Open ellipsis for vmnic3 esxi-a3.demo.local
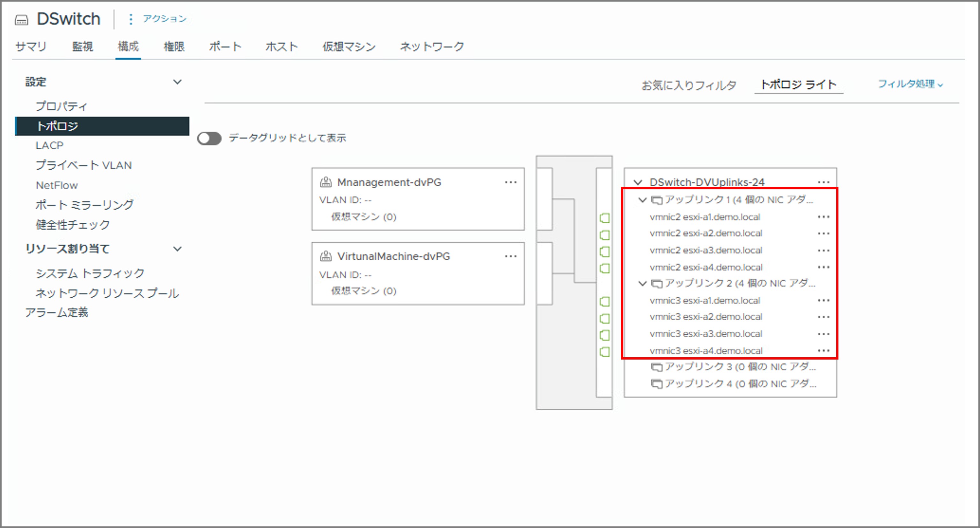This screenshot has width=980, height=528. (824, 334)
